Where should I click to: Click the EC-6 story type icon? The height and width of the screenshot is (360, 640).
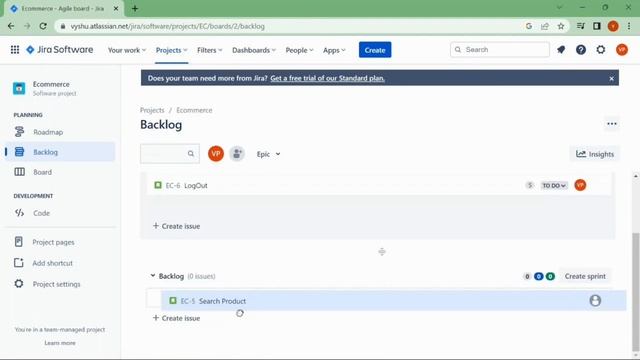click(158, 185)
